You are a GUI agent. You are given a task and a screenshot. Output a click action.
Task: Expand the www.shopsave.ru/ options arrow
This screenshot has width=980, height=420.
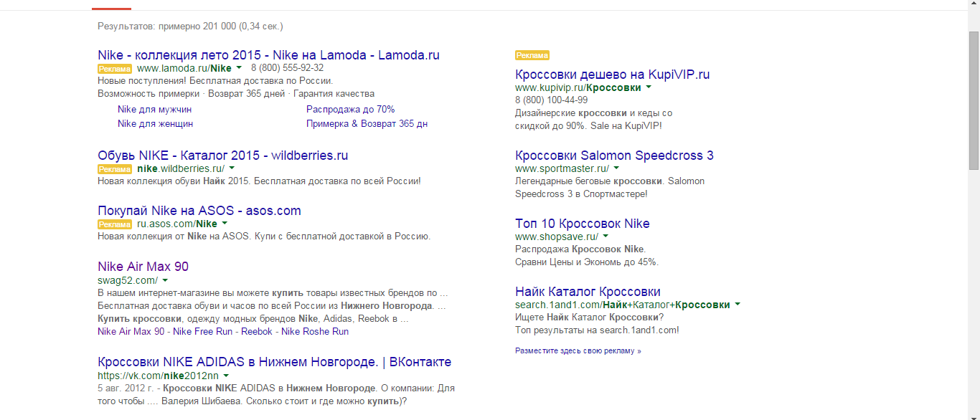point(606,237)
